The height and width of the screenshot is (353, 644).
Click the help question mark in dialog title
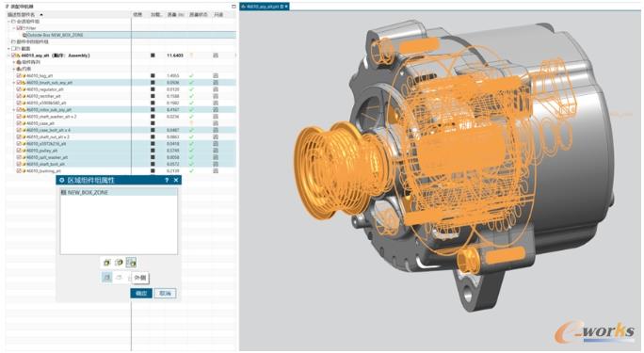coord(167,180)
